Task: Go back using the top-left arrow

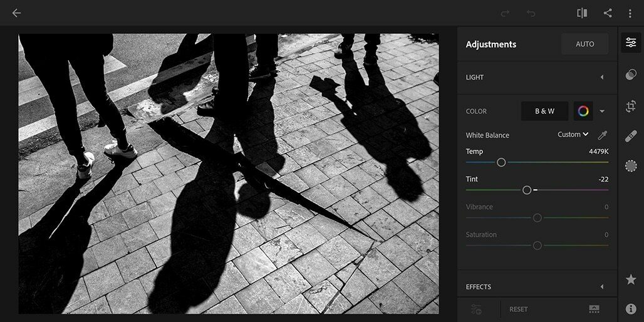Action: point(16,13)
